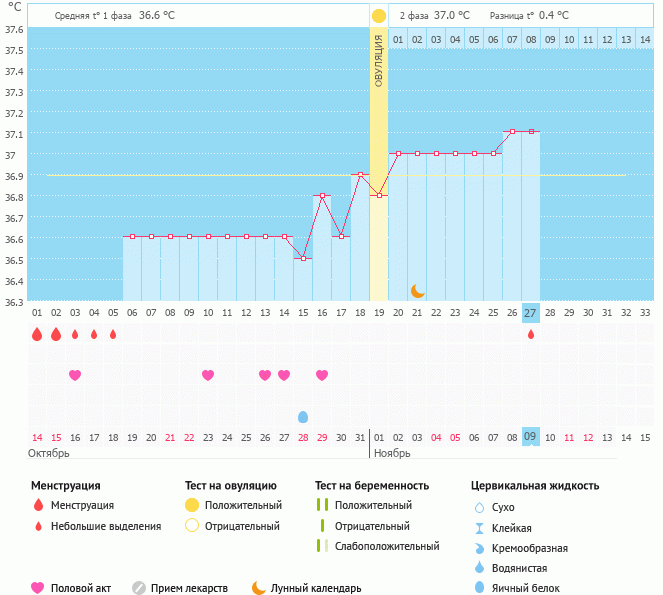Click the large menstruation drop on day 01
The width and height of the screenshot is (663, 595).
click(37, 334)
